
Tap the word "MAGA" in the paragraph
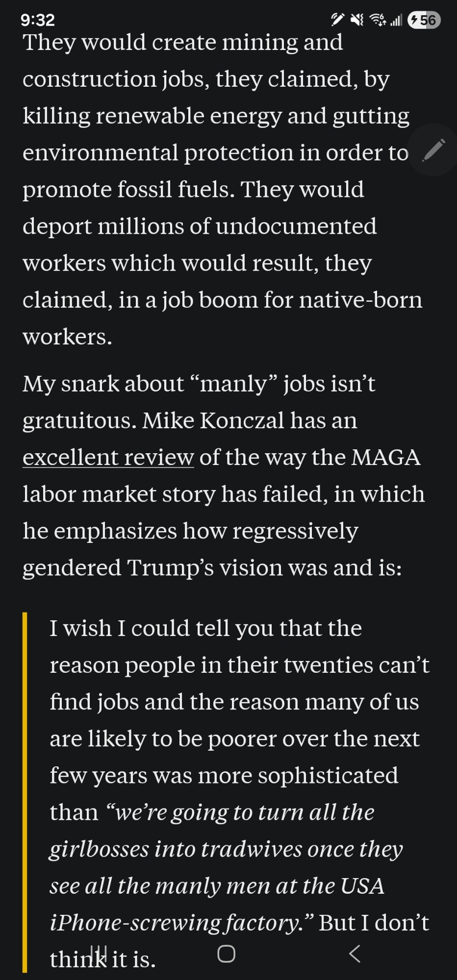(385, 457)
